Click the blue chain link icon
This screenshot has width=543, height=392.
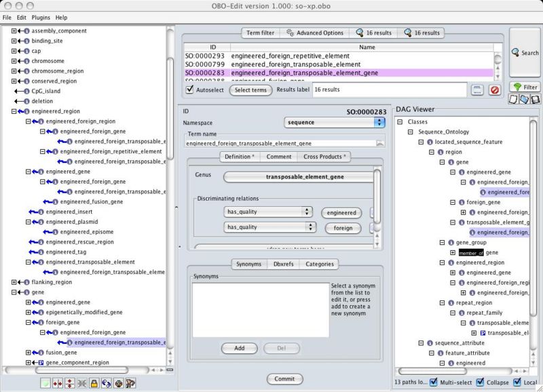(107, 383)
